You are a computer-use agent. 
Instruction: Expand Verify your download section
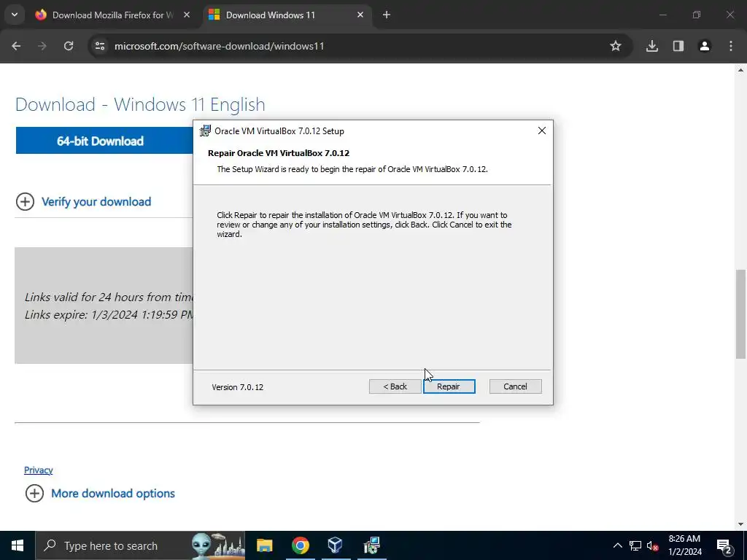tap(83, 201)
